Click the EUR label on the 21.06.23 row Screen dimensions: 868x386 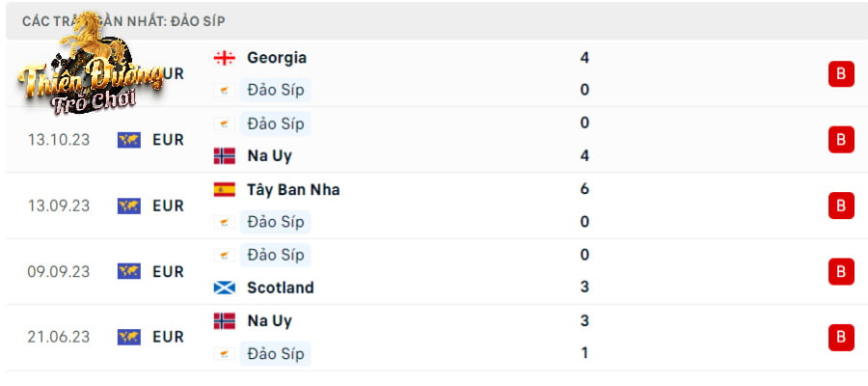click(168, 337)
